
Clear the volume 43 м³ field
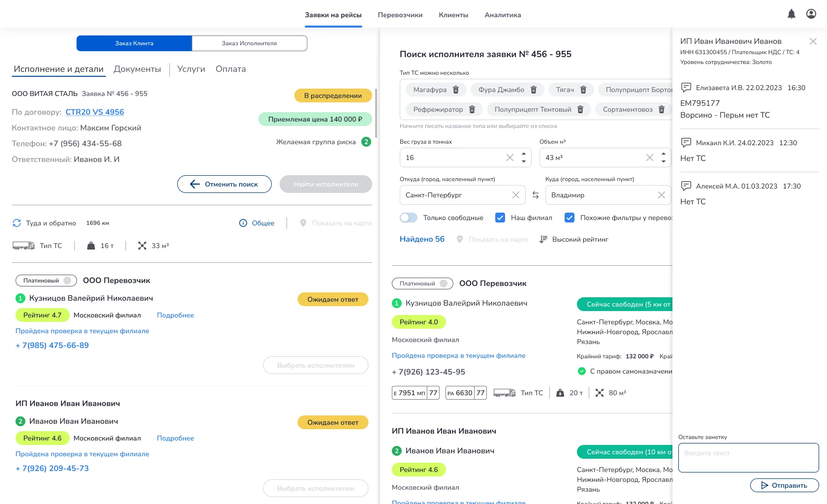(x=650, y=157)
